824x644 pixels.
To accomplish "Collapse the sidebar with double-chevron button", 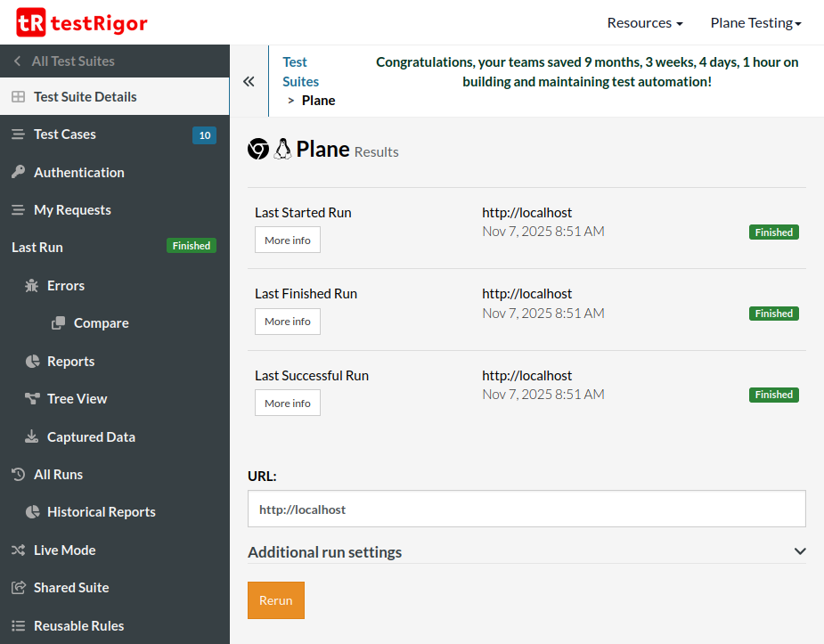I will (249, 81).
